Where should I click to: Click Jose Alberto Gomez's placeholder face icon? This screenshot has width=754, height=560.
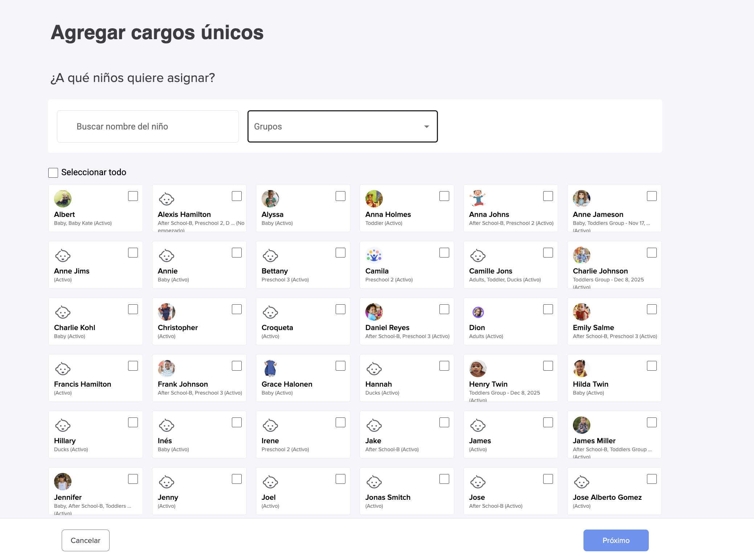[582, 482]
